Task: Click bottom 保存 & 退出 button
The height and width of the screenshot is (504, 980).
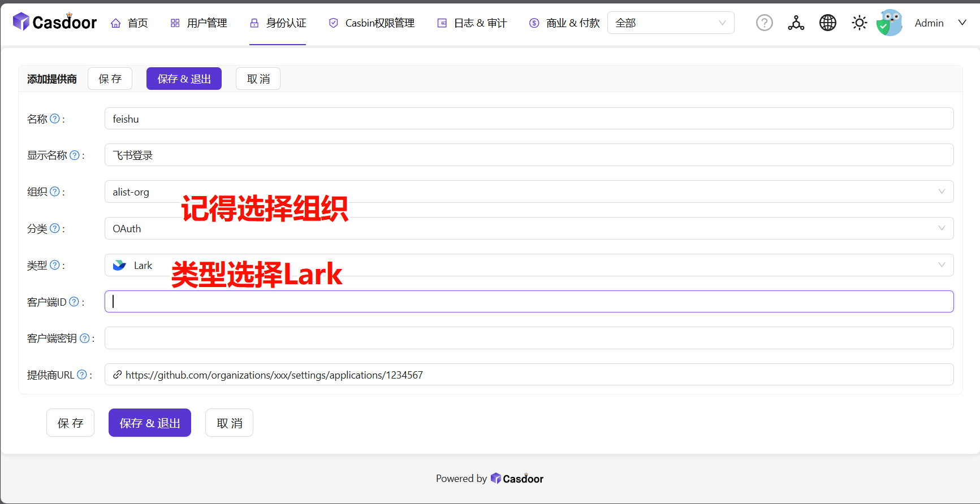Action: (x=150, y=423)
